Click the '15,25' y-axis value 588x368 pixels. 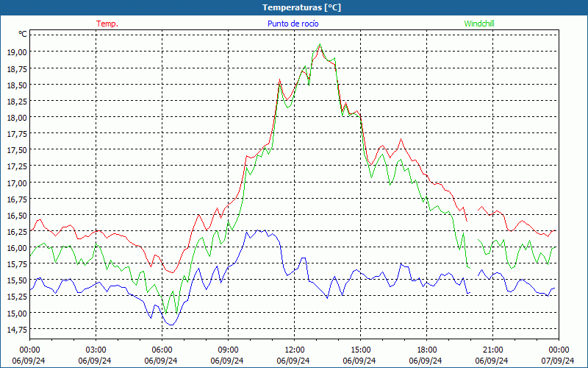click(x=17, y=297)
